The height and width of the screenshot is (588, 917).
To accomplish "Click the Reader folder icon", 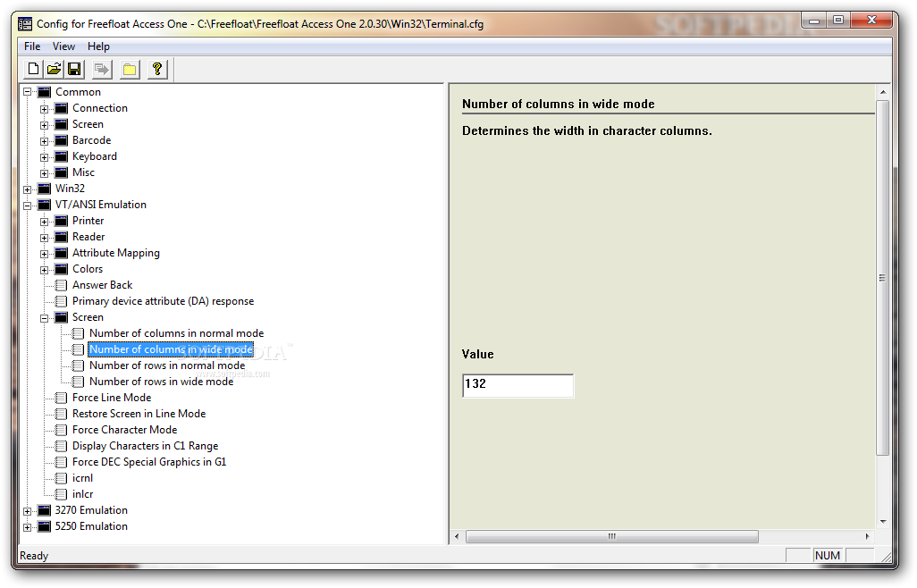I will click(61, 237).
